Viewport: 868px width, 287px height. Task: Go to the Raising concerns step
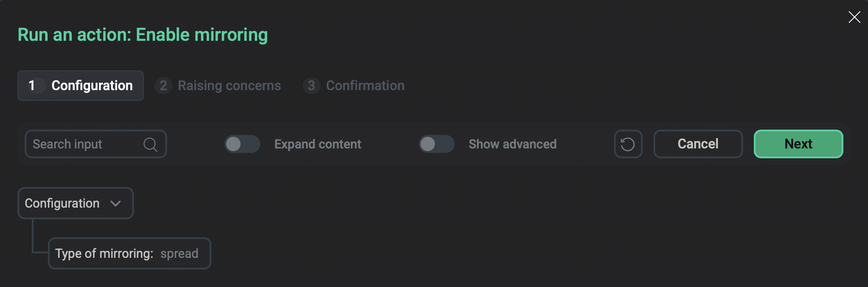pyautogui.click(x=229, y=86)
